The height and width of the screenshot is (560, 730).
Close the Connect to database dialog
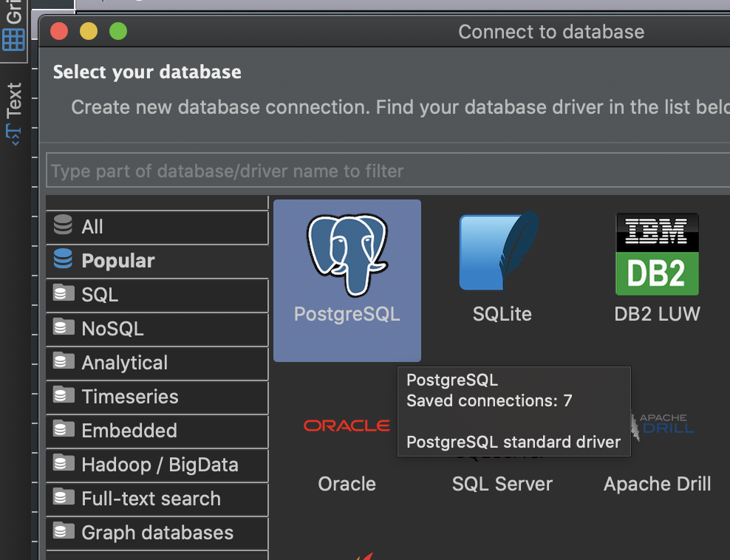(59, 31)
